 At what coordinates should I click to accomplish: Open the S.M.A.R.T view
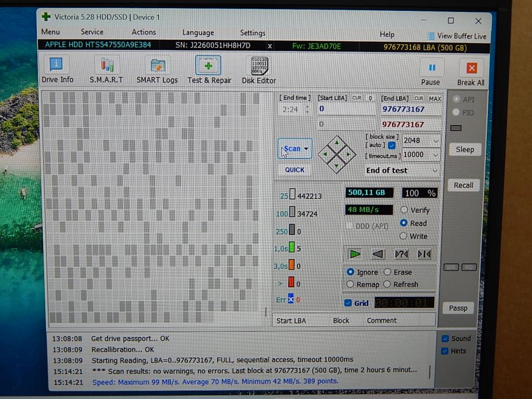pos(107,69)
